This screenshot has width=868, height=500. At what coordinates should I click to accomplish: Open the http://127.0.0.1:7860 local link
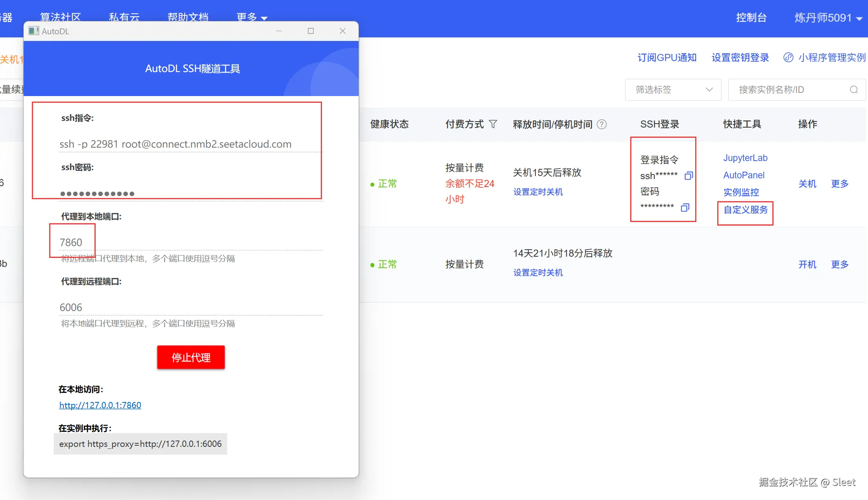pyautogui.click(x=100, y=405)
